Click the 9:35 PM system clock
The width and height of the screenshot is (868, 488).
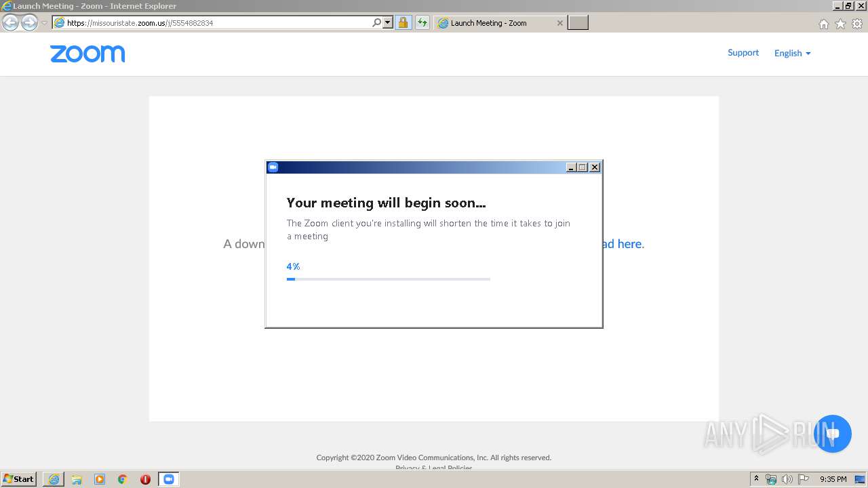833,479
